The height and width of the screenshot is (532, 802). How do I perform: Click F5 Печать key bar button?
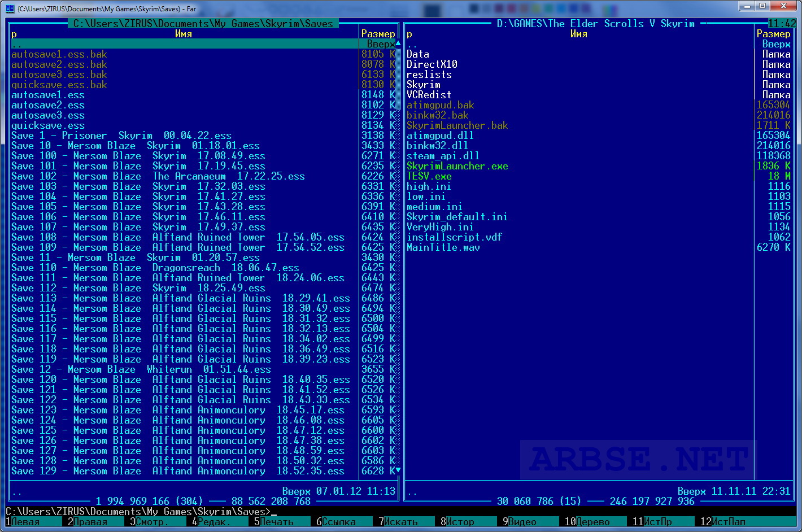click(x=285, y=522)
